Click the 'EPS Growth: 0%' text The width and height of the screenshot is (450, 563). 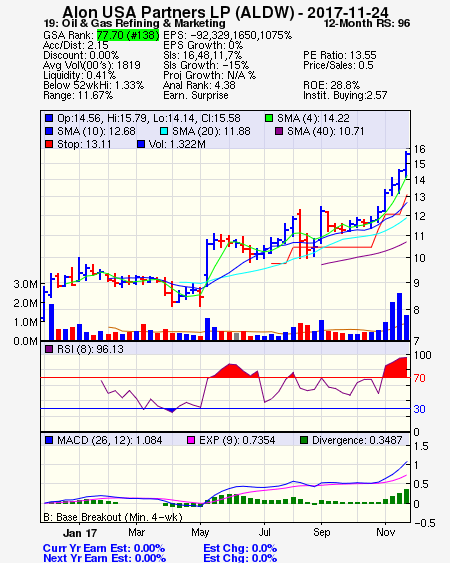[203, 45]
